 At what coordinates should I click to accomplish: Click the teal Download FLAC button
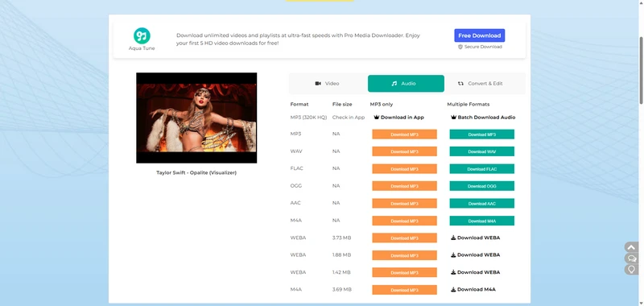point(481,169)
